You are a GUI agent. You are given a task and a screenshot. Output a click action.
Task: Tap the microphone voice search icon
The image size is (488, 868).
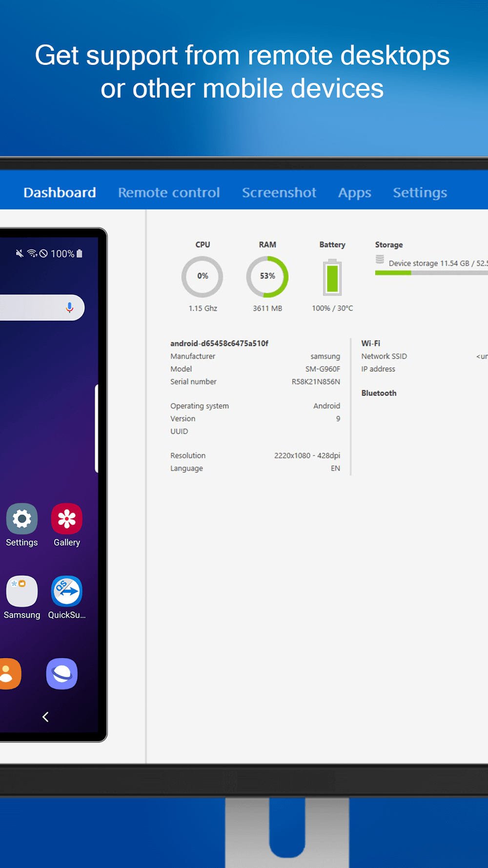tap(70, 308)
